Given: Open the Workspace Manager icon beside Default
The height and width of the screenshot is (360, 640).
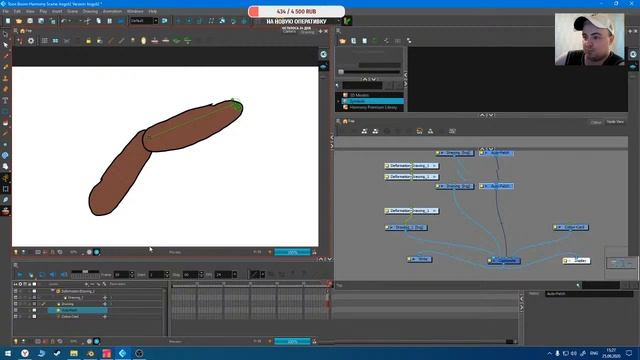Looking at the screenshot, I should pos(164,21).
